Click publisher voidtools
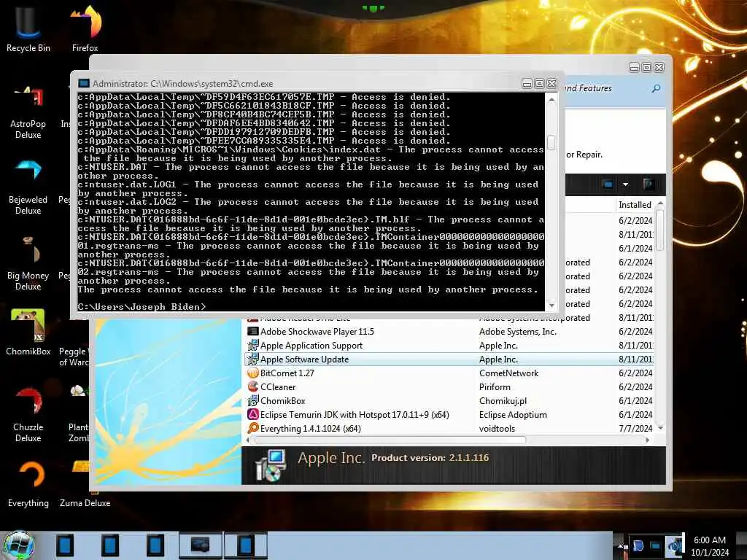The image size is (747, 560). pyautogui.click(x=497, y=428)
